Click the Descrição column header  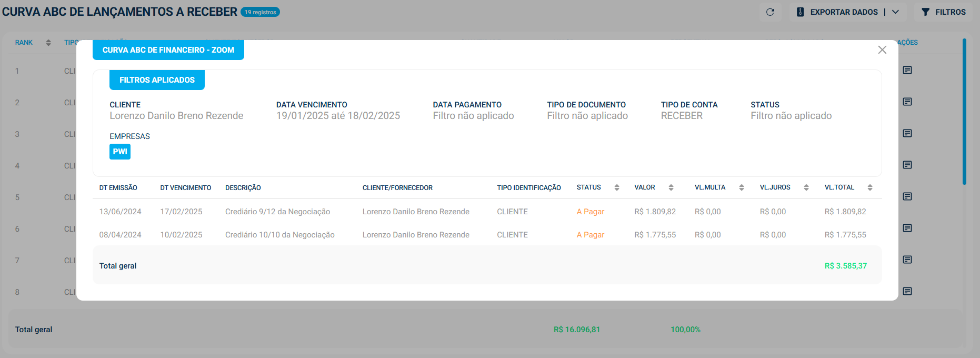pos(243,188)
